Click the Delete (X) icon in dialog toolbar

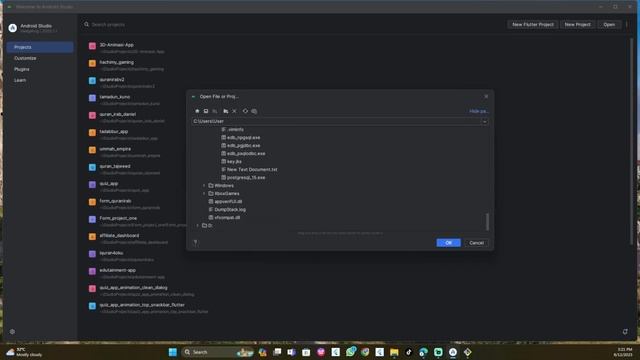[x=235, y=111]
